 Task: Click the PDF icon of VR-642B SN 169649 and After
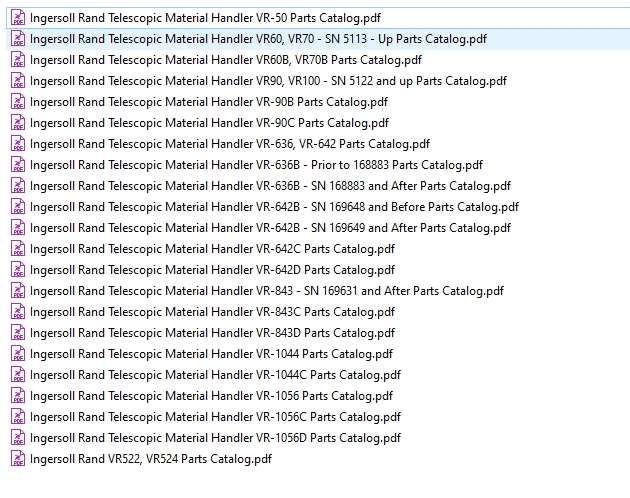click(18, 228)
